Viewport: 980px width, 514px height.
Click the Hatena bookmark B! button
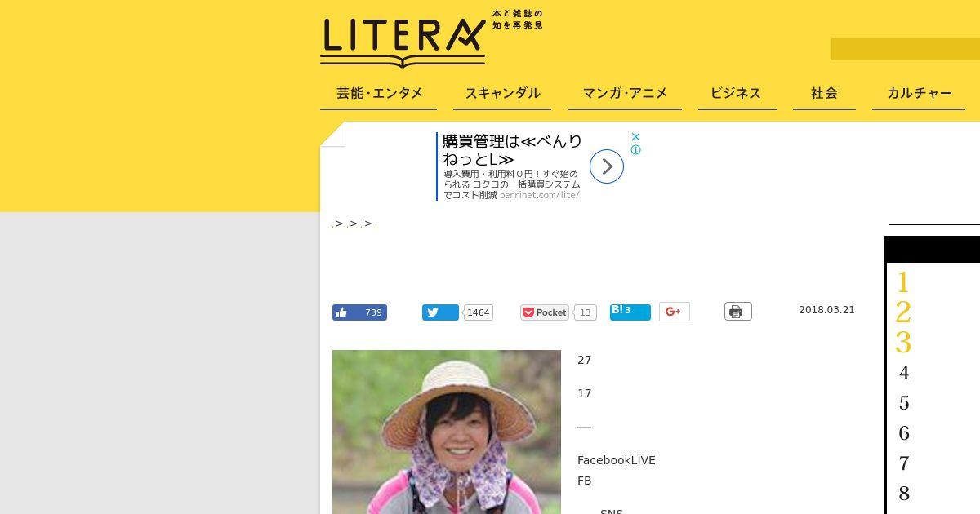tap(630, 312)
